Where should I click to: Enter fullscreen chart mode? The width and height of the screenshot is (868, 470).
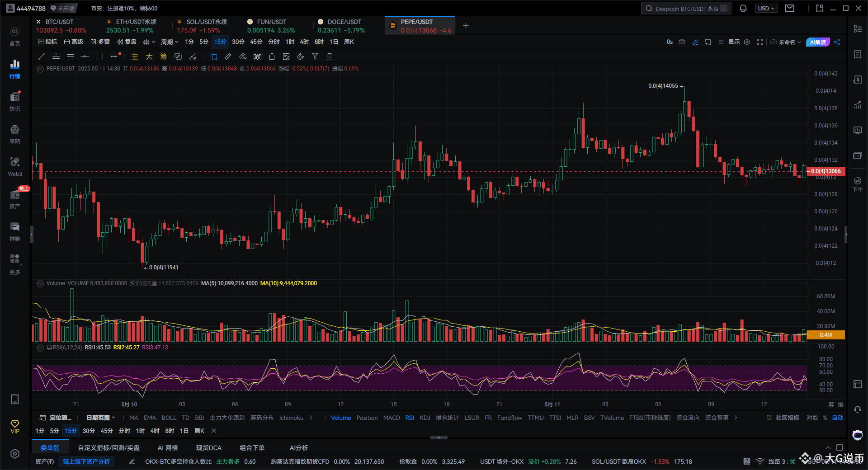click(x=760, y=42)
